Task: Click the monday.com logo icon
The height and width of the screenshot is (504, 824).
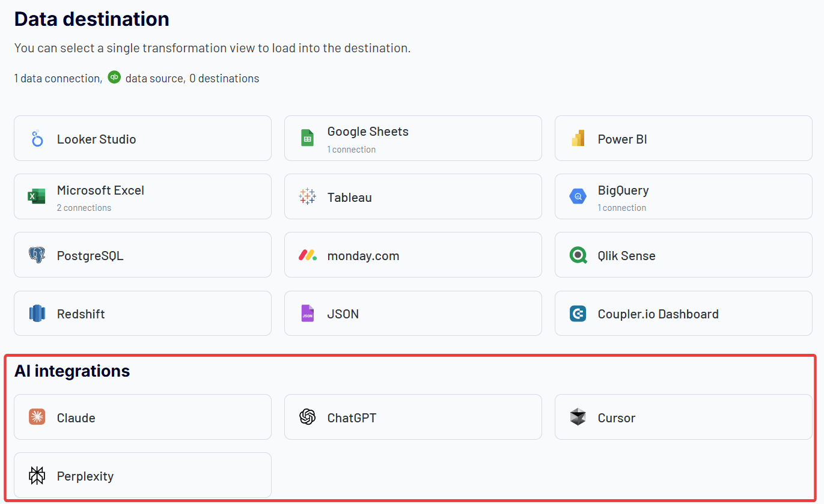Action: pyautogui.click(x=307, y=255)
